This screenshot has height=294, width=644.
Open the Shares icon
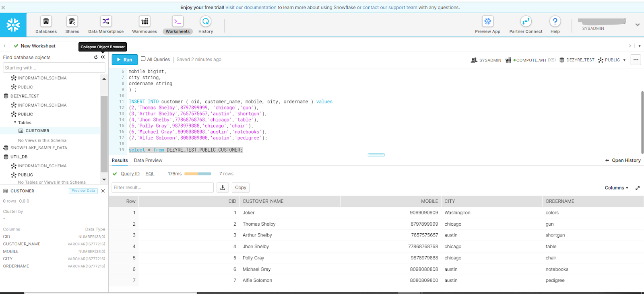72,22
